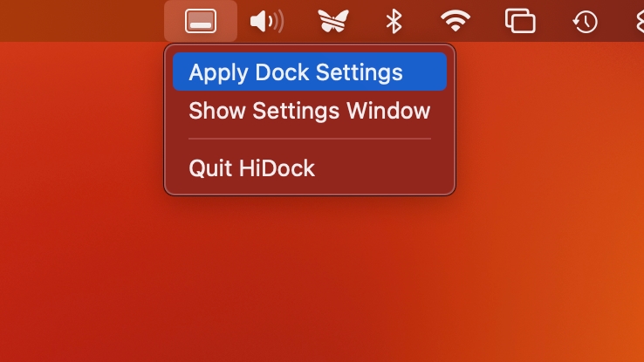644x362 pixels.
Task: Open the volume control in menu bar
Action: (x=267, y=21)
